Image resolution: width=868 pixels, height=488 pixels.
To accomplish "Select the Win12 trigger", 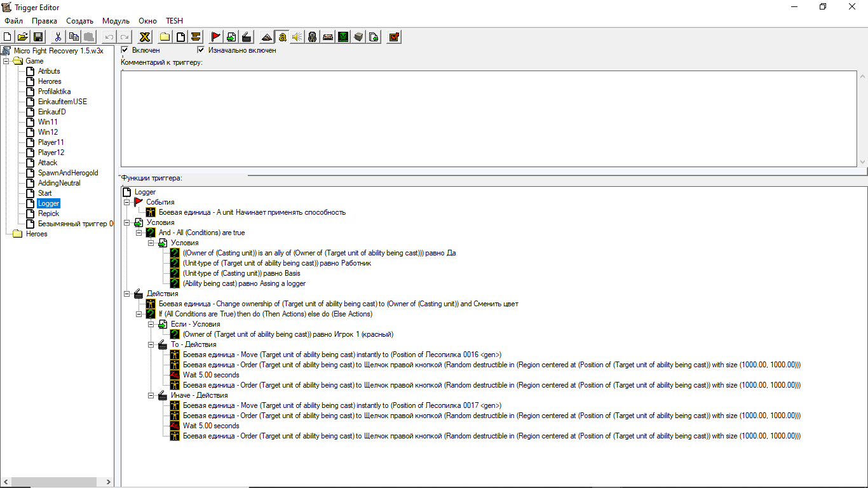I will 48,132.
